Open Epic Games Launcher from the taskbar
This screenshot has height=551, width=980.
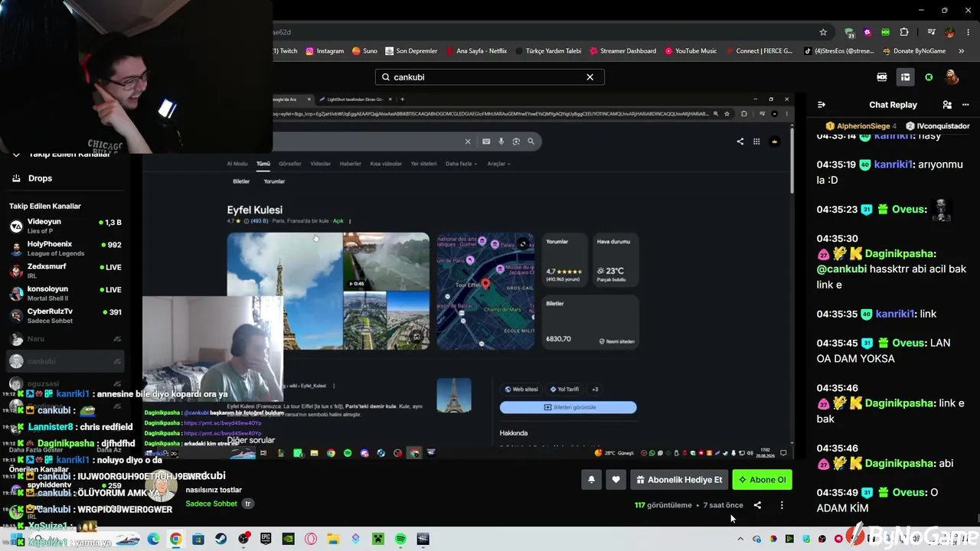pyautogui.click(x=266, y=540)
